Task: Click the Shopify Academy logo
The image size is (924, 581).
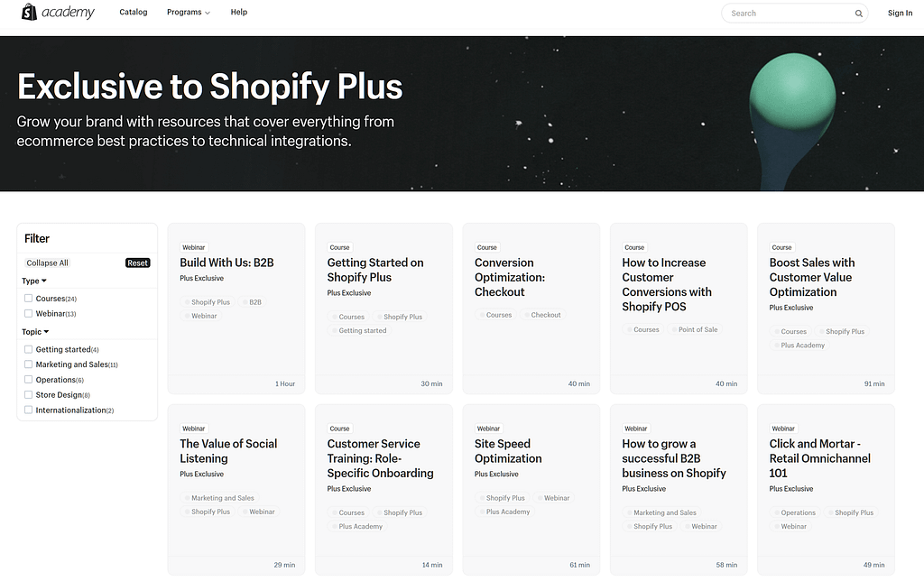Action: 57,12
